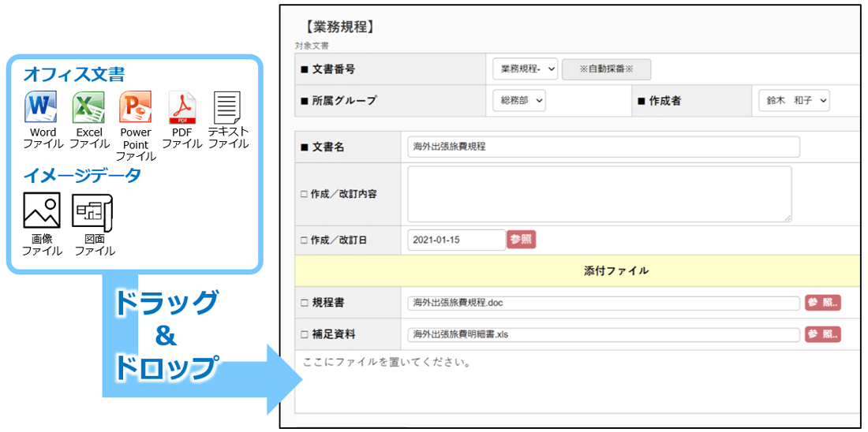
Task: Click the 画像ファイル picture icon
Action: tap(42, 210)
